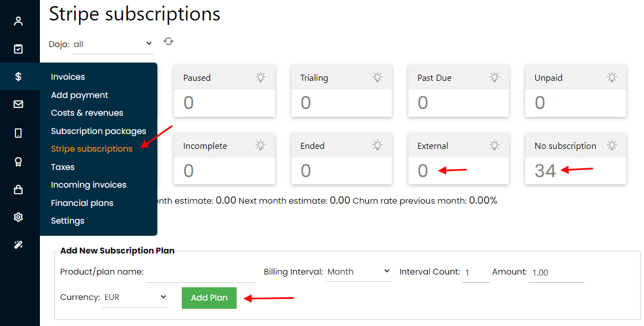Select Settings in the finance menu

click(x=68, y=221)
